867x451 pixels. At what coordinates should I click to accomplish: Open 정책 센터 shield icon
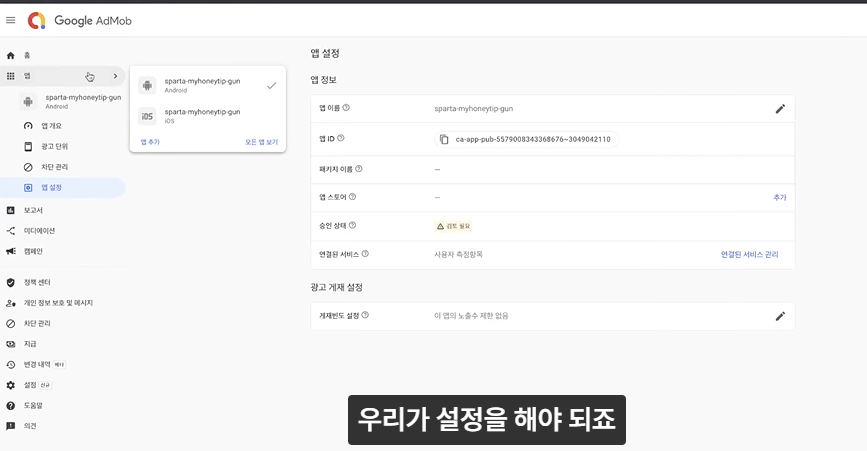click(x=11, y=282)
